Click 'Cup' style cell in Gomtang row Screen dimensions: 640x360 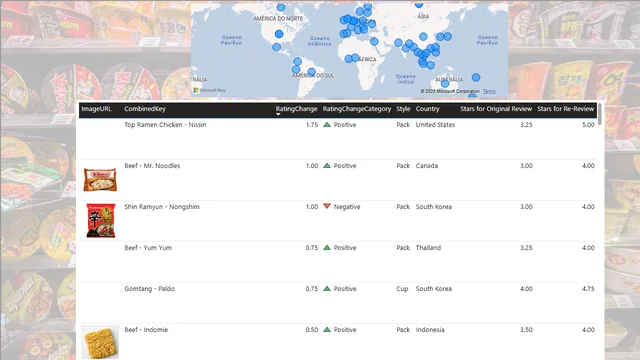[402, 289]
